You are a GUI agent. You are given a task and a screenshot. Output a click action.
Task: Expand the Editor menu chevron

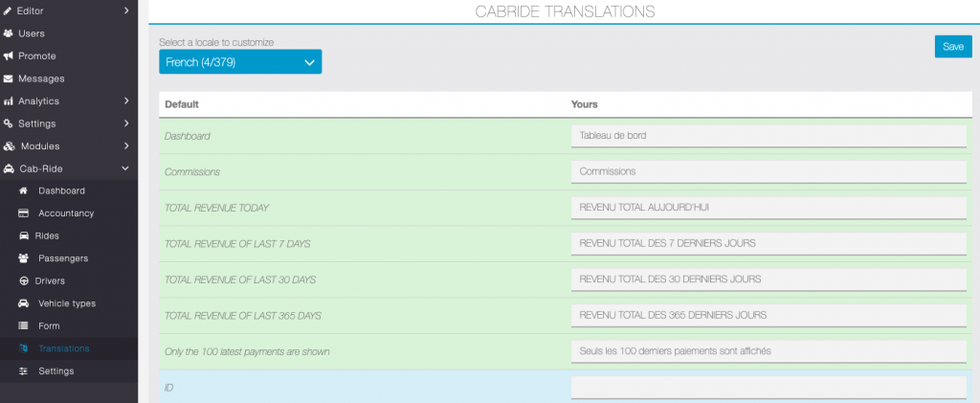click(x=126, y=11)
